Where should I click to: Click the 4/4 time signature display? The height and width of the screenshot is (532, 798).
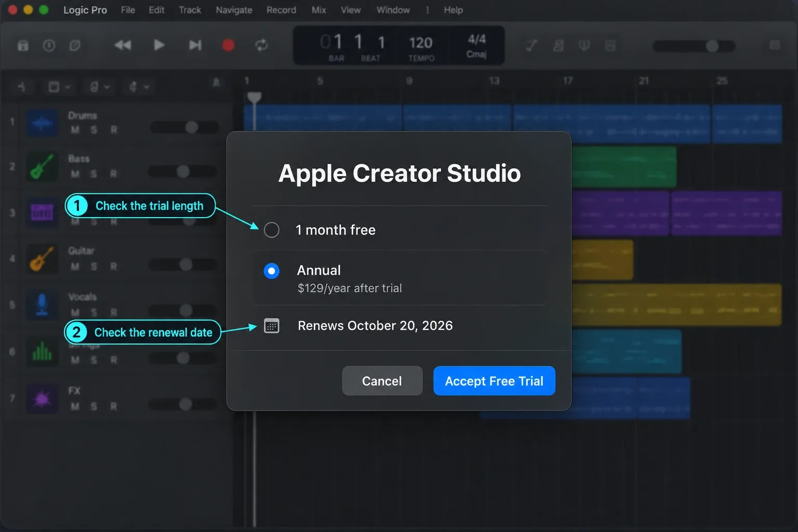[x=476, y=39]
